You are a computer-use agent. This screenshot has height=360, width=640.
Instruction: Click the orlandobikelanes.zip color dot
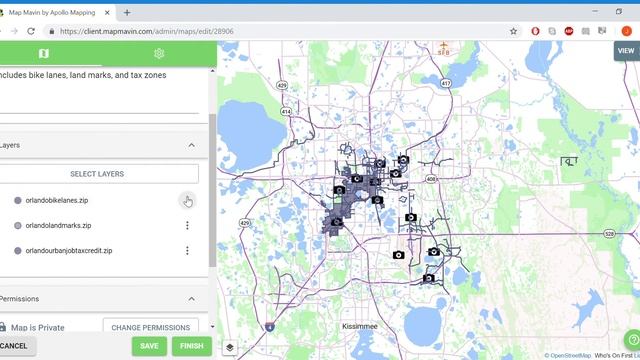pos(18,200)
